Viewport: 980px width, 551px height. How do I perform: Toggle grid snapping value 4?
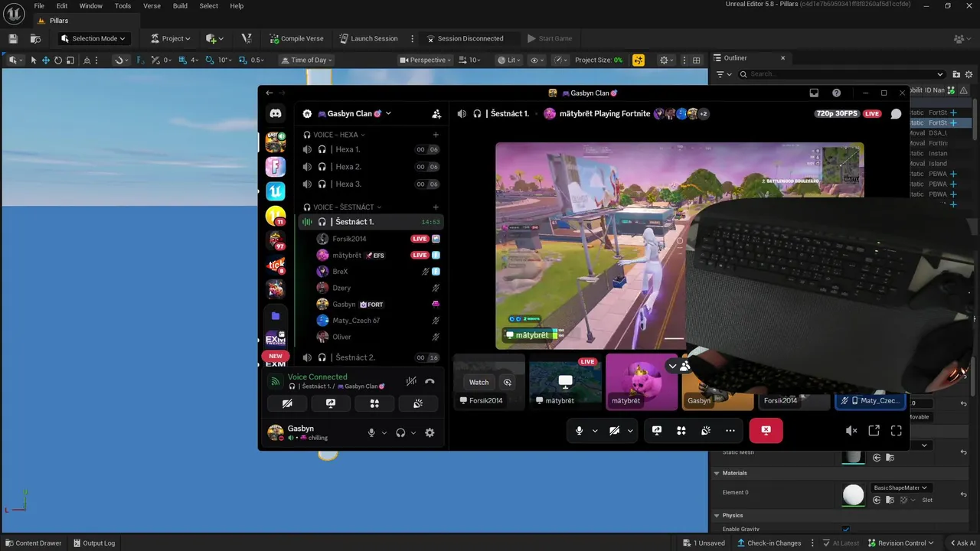(x=185, y=60)
